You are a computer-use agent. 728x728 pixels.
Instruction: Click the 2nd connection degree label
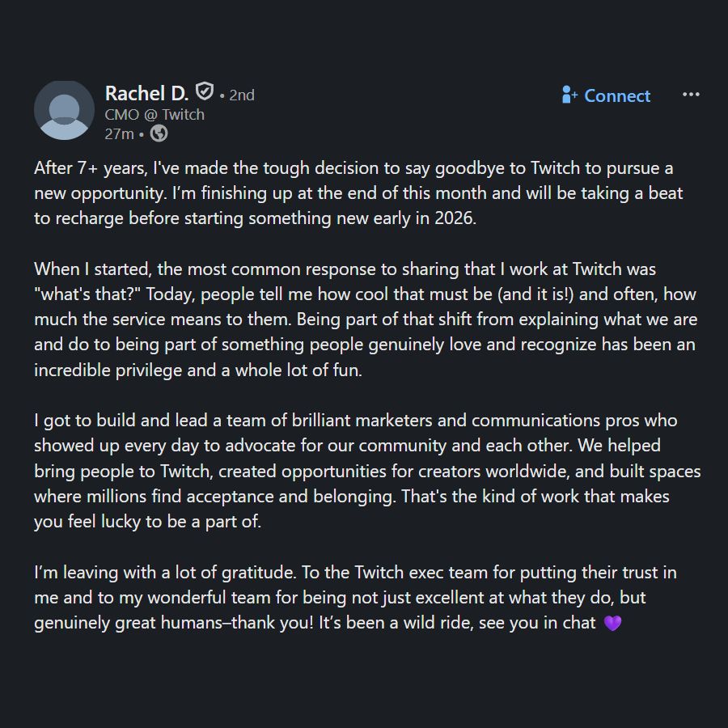click(x=242, y=95)
